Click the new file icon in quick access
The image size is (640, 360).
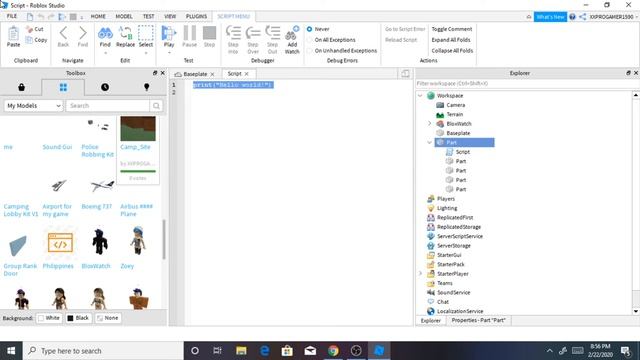click(x=30, y=17)
